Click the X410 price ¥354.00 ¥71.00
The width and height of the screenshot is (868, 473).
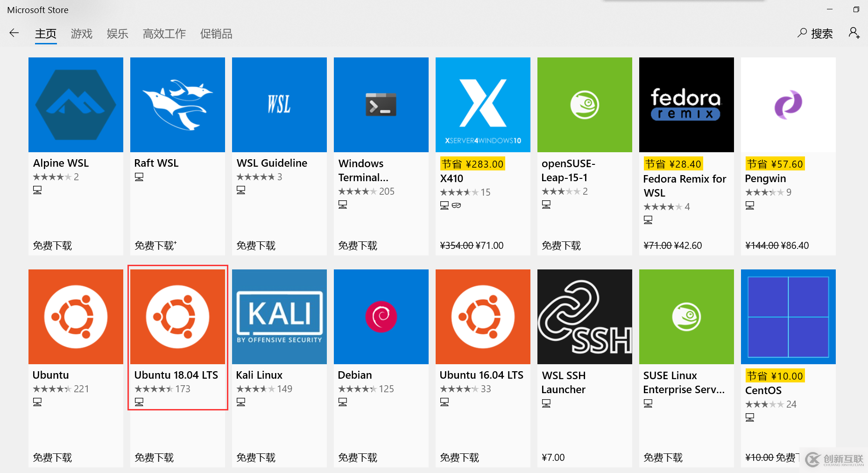point(472,246)
